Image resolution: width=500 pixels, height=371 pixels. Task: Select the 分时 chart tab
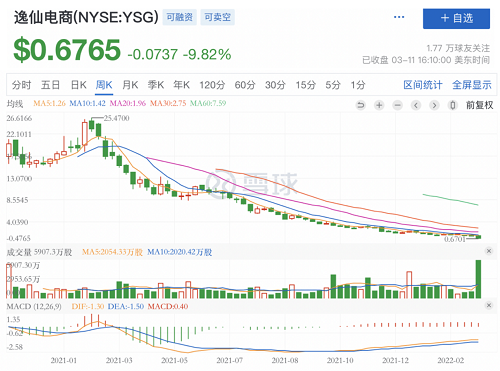click(x=21, y=85)
